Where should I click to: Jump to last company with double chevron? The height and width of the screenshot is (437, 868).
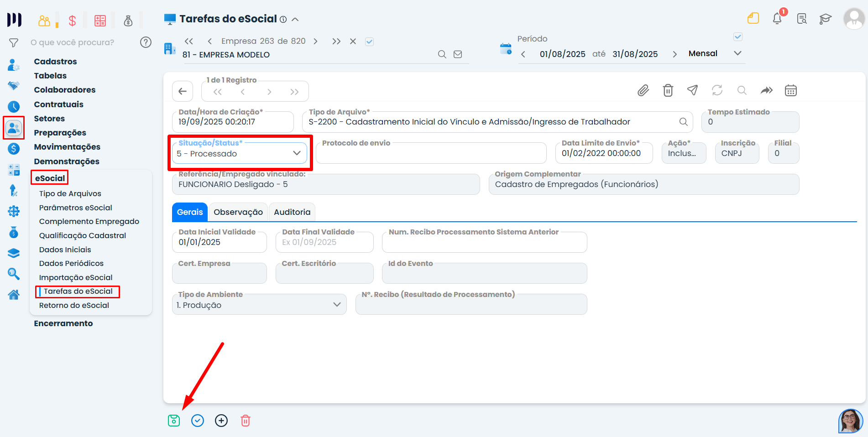(x=336, y=42)
